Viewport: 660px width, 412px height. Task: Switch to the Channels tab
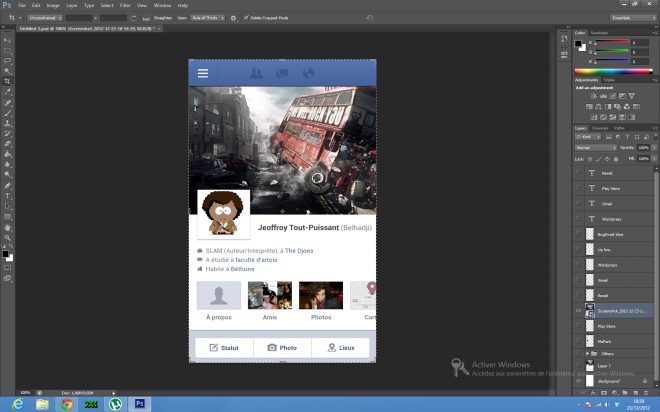pyautogui.click(x=600, y=128)
